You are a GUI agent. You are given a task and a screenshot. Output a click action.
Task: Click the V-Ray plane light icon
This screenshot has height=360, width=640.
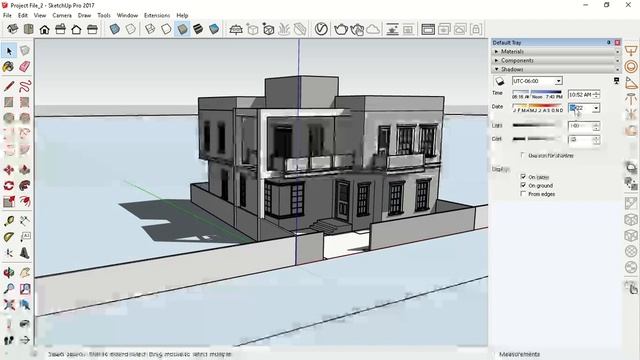coord(631,50)
